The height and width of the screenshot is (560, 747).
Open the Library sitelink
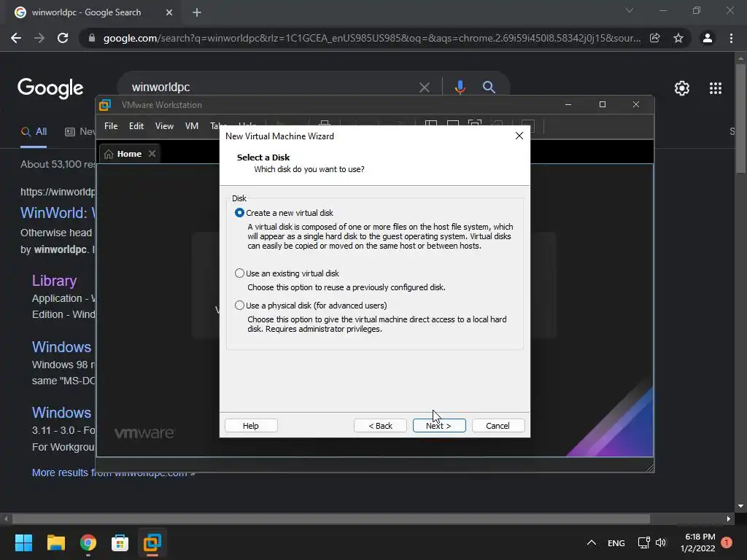point(54,281)
